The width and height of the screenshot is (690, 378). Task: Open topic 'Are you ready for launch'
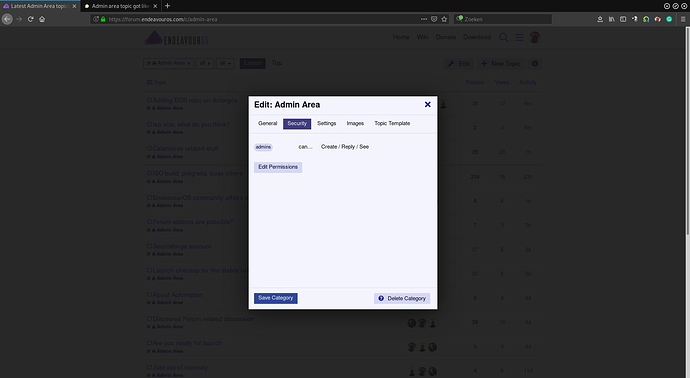[x=187, y=343]
